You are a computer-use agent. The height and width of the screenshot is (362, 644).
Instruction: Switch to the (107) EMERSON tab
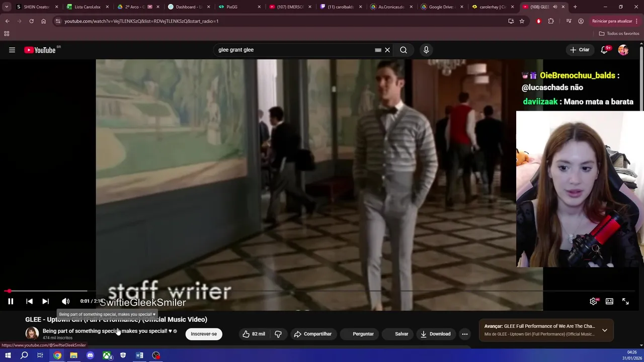290,7
